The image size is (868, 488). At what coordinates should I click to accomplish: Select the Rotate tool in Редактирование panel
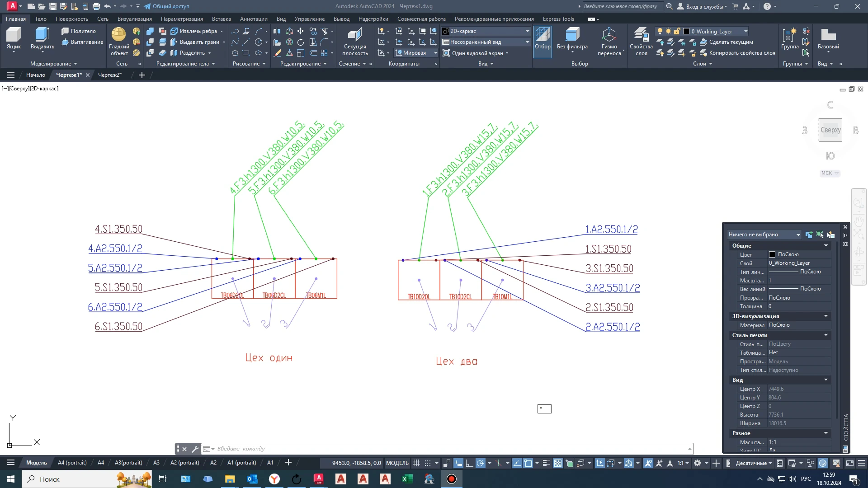click(301, 42)
